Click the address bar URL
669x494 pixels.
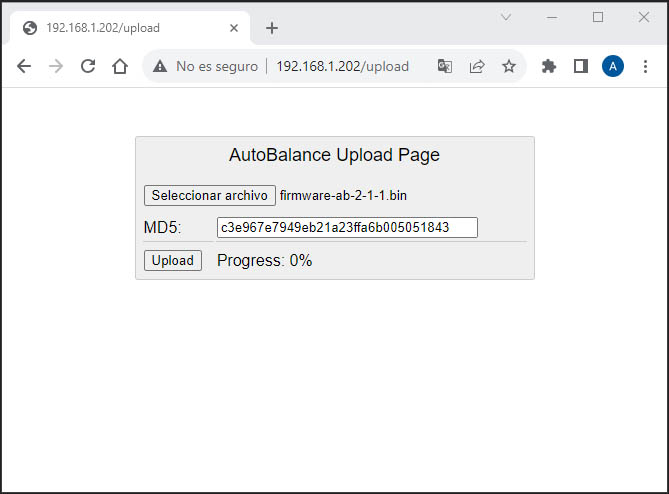[x=343, y=66]
